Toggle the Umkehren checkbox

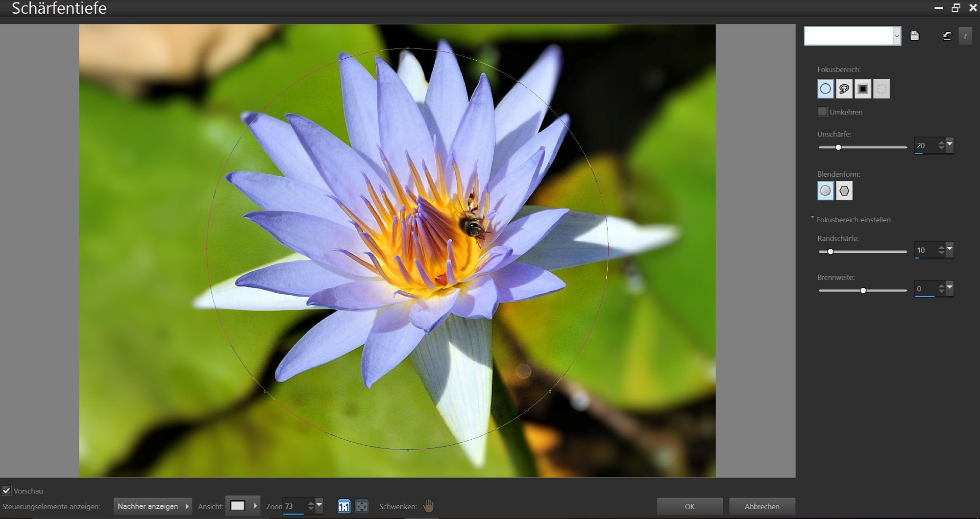click(822, 112)
